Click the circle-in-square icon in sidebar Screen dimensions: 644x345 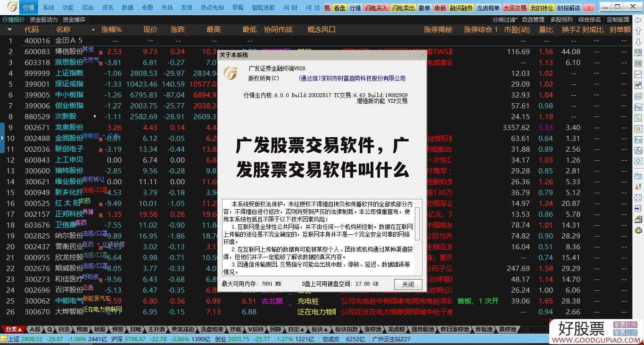(x=638, y=162)
